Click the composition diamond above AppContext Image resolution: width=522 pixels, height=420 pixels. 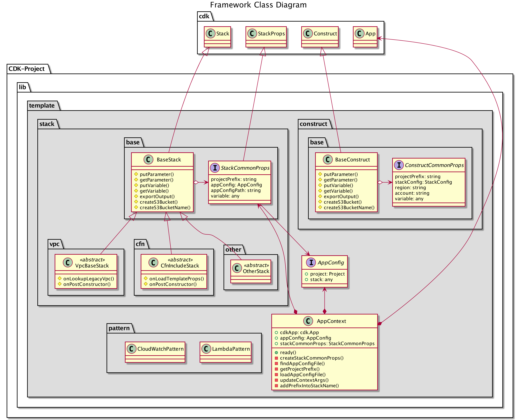point(325,311)
